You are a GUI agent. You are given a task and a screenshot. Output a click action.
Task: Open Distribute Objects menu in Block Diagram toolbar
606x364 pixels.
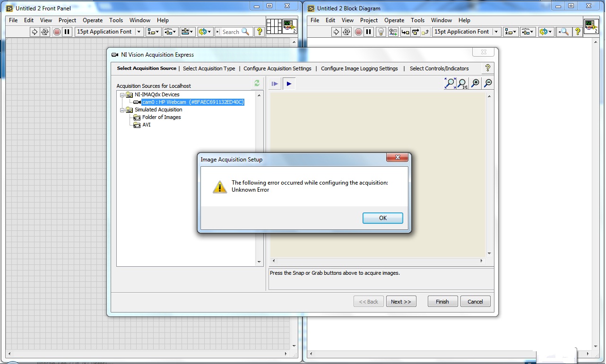[528, 32]
